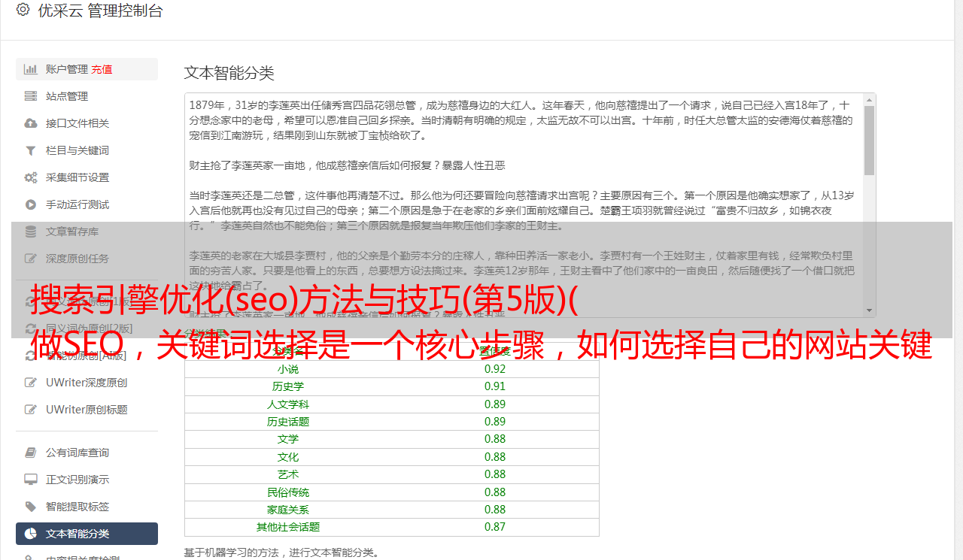Click the 人文学科 category cell
Viewport: 963px width, 560px height.
(x=287, y=404)
